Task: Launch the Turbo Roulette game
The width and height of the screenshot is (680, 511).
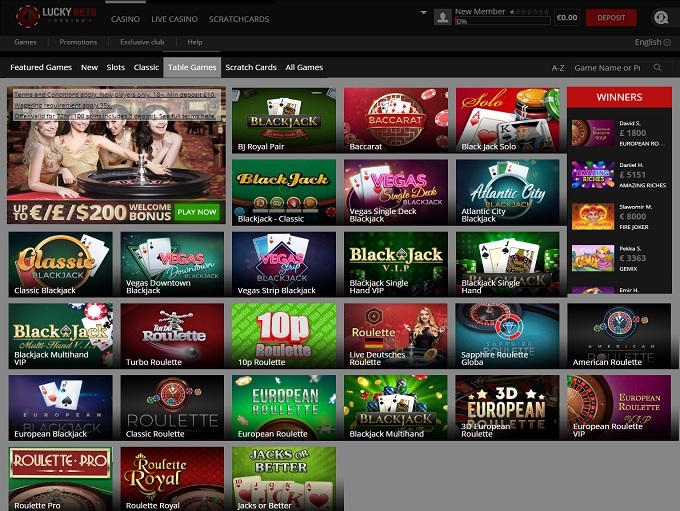Action: pyautogui.click(x=172, y=336)
